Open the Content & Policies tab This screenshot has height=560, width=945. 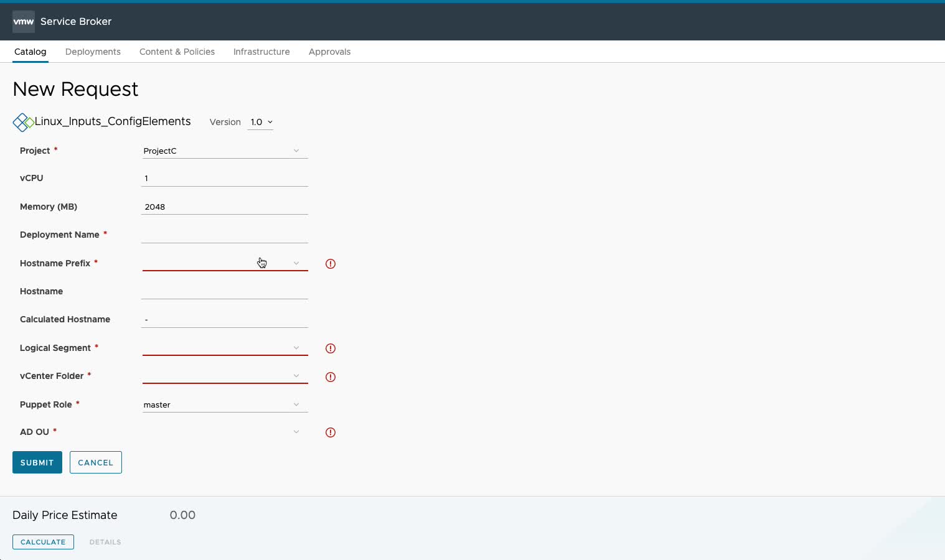(177, 52)
